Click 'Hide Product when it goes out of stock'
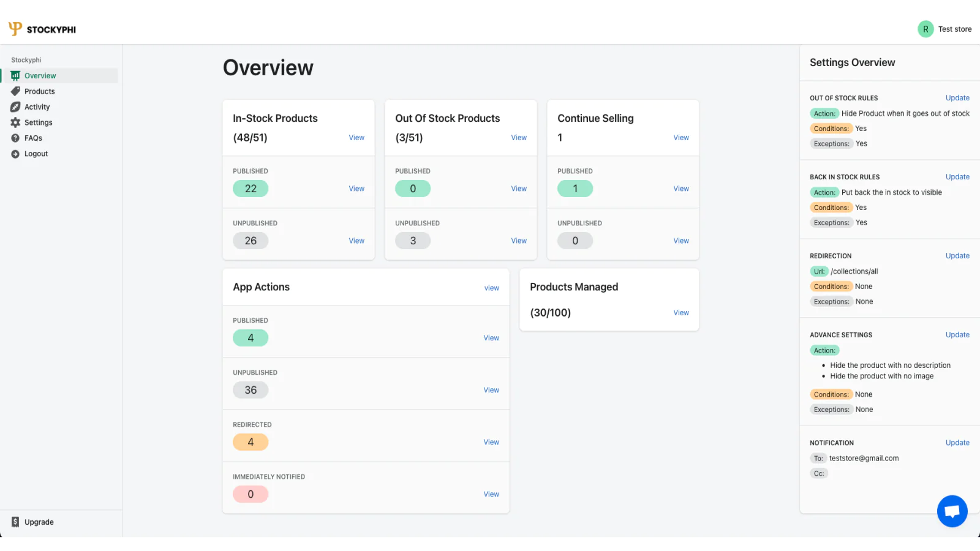 pos(905,113)
